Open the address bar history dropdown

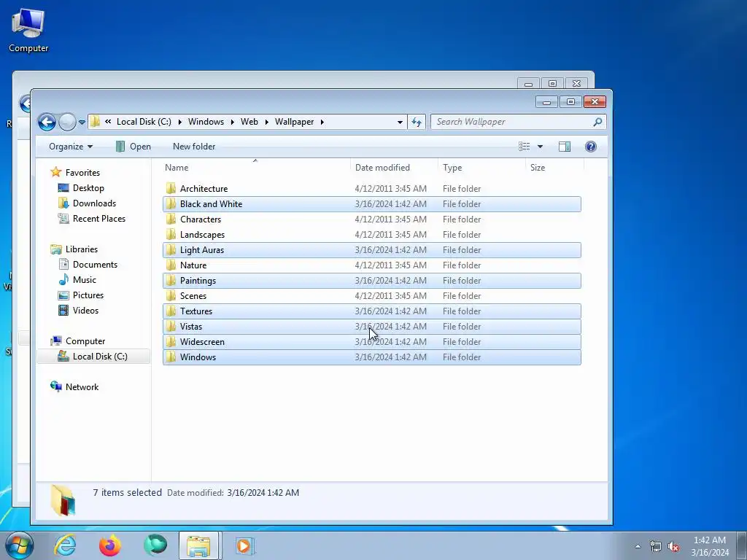coord(400,122)
